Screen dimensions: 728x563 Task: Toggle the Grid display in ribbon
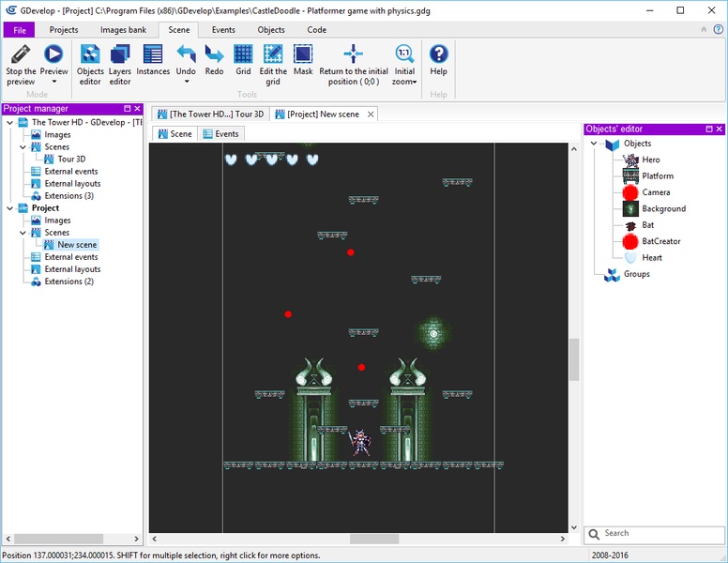[243, 54]
